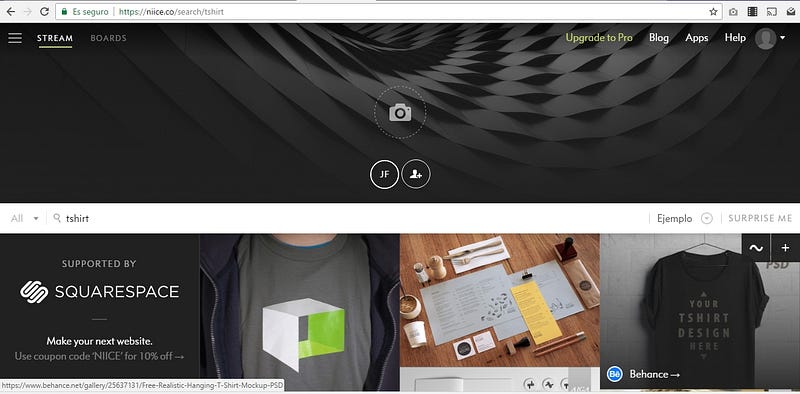Click 'Make your next website.' text
The width and height of the screenshot is (800, 394).
tap(99, 341)
